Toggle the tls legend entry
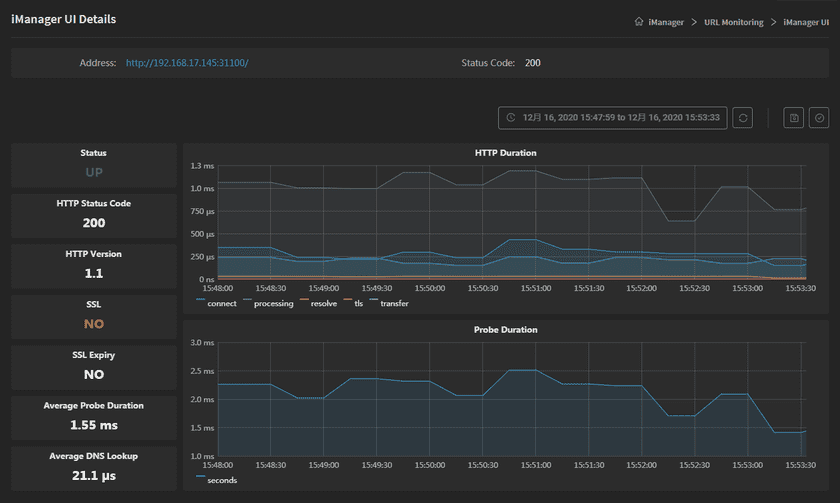This screenshot has width=840, height=503. pos(353,303)
